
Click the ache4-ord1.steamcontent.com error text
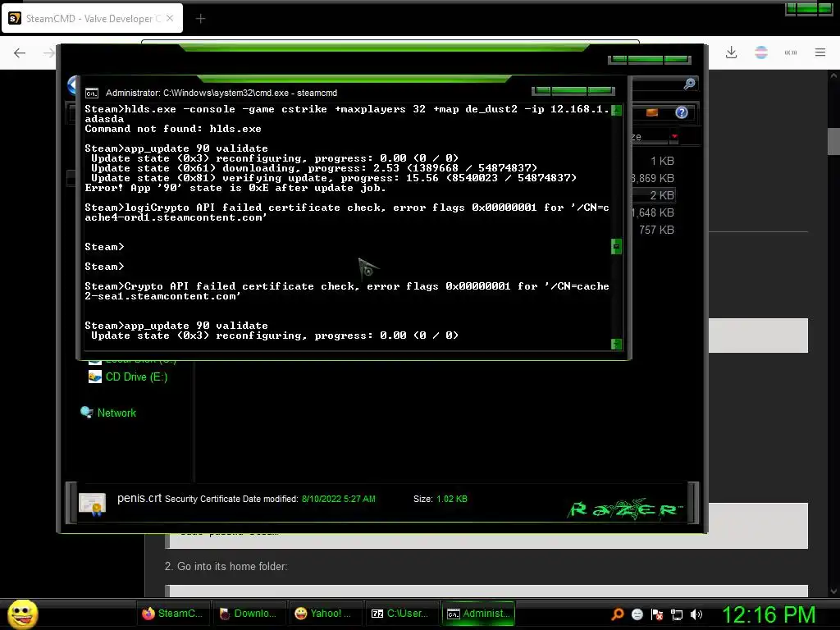[x=176, y=217]
